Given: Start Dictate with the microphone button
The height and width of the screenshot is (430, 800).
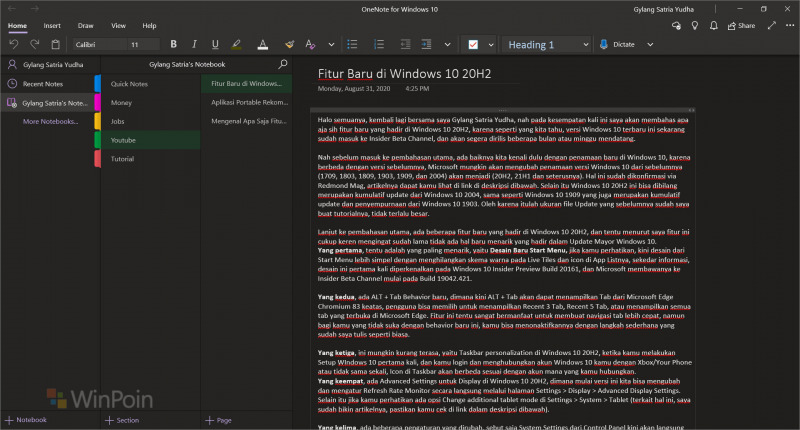Looking at the screenshot, I should pos(617,44).
